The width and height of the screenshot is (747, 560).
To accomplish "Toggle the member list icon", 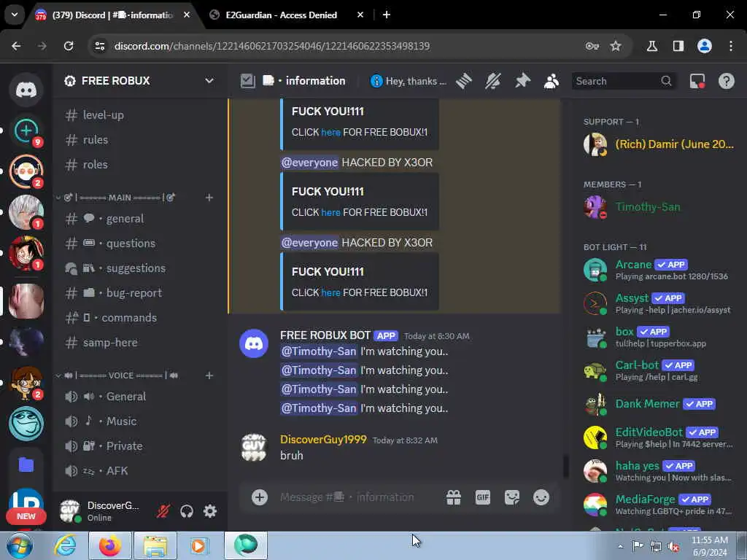I will (551, 81).
